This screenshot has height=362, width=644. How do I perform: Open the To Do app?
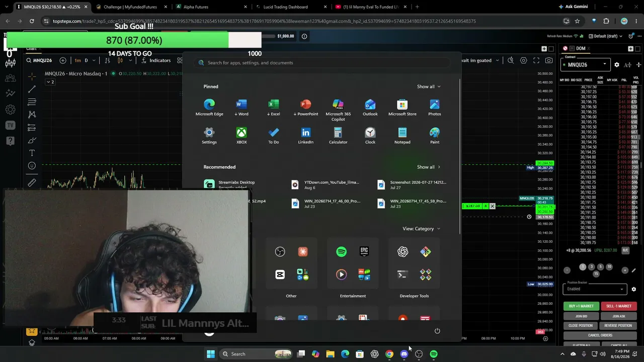(273, 136)
